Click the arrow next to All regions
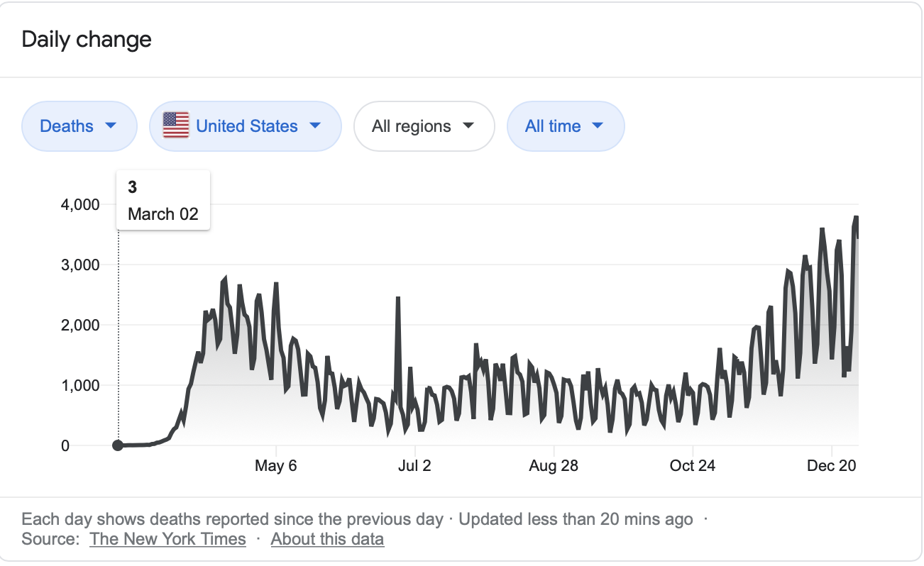 pos(468,126)
